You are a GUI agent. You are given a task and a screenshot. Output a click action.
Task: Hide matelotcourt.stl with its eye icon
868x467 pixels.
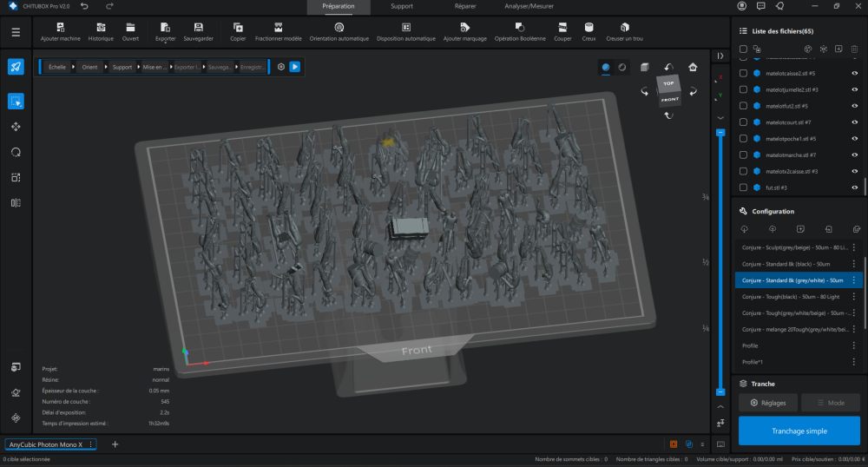855,122
